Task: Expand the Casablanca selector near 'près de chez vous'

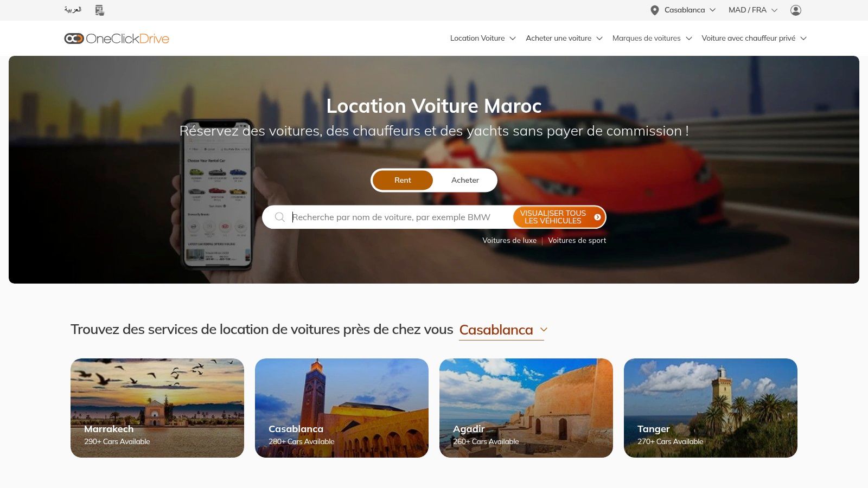Action: (502, 330)
